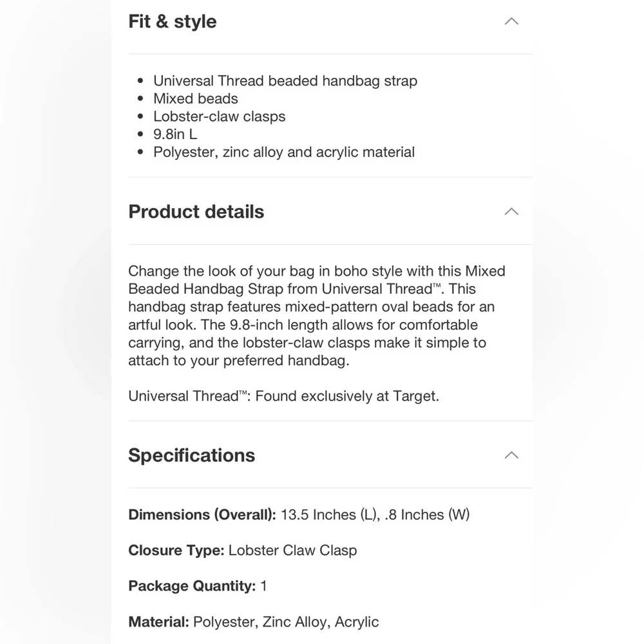Viewport: 644px width, 644px height.
Task: Click the Dimensions (Overall) label
Action: tap(202, 515)
